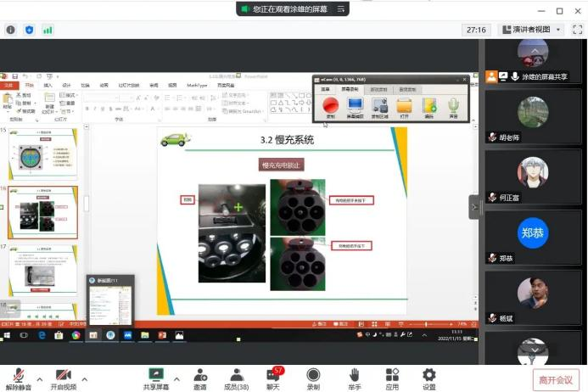Viewport: 588px width, 392px height.
Task: Expand the video options arrow beside 开启视频
Action: coord(84,378)
